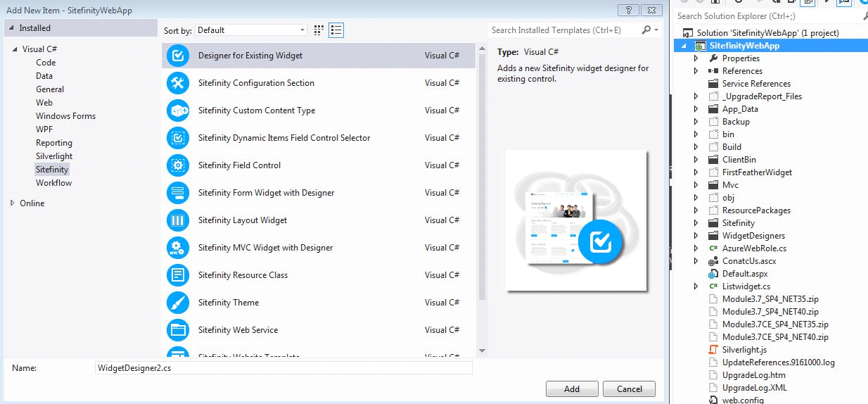Select the Sitefinity Field Control gear icon
The image size is (868, 404).
point(178,165)
